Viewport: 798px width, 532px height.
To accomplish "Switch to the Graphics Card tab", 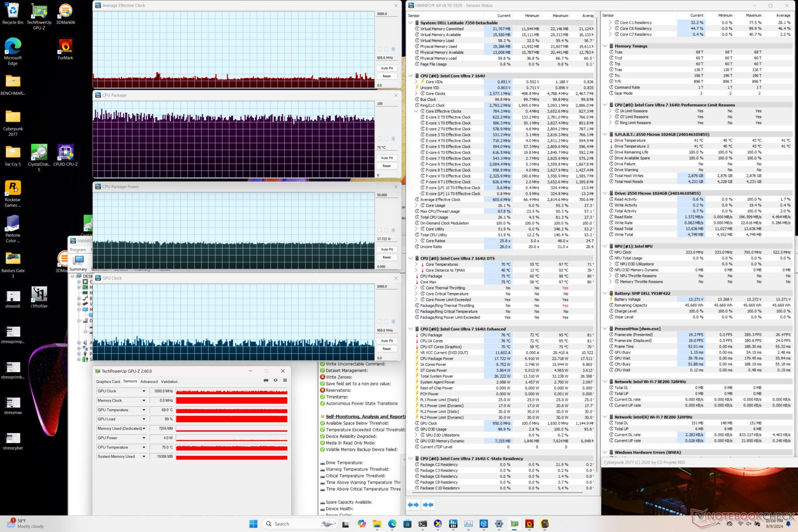I will (108, 382).
